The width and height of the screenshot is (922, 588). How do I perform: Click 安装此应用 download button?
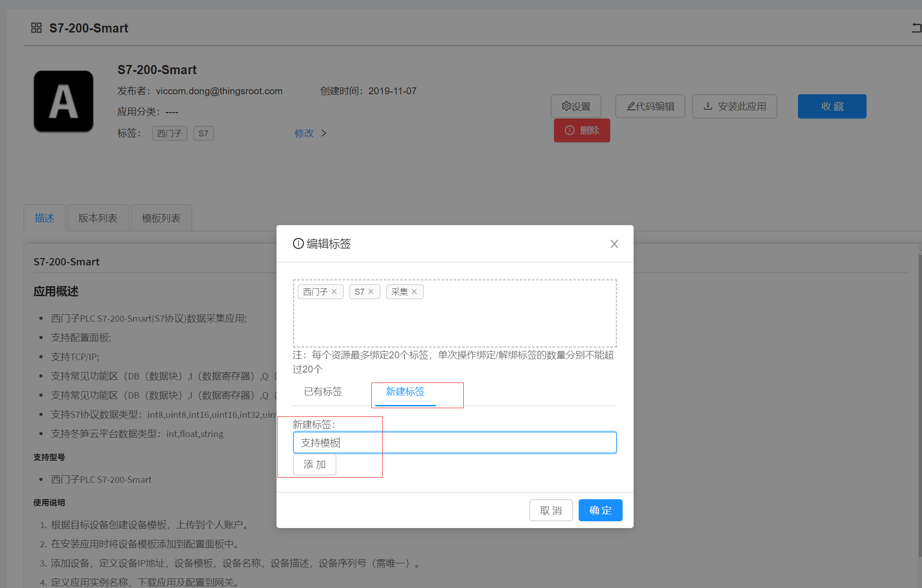click(734, 106)
